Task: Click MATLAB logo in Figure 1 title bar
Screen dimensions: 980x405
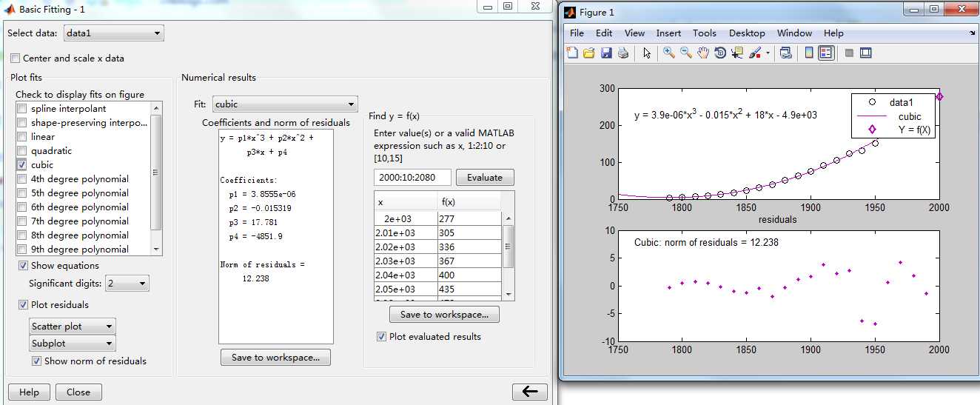Action: 570,12
